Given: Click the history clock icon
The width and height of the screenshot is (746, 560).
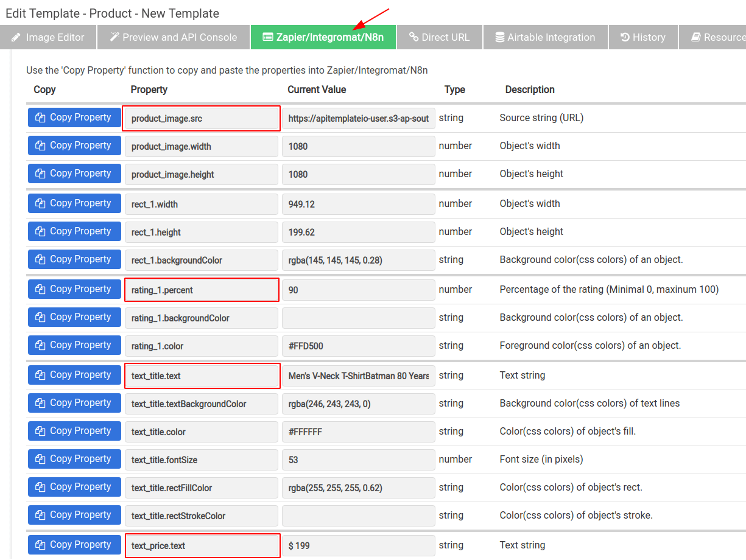Looking at the screenshot, I should [x=625, y=37].
